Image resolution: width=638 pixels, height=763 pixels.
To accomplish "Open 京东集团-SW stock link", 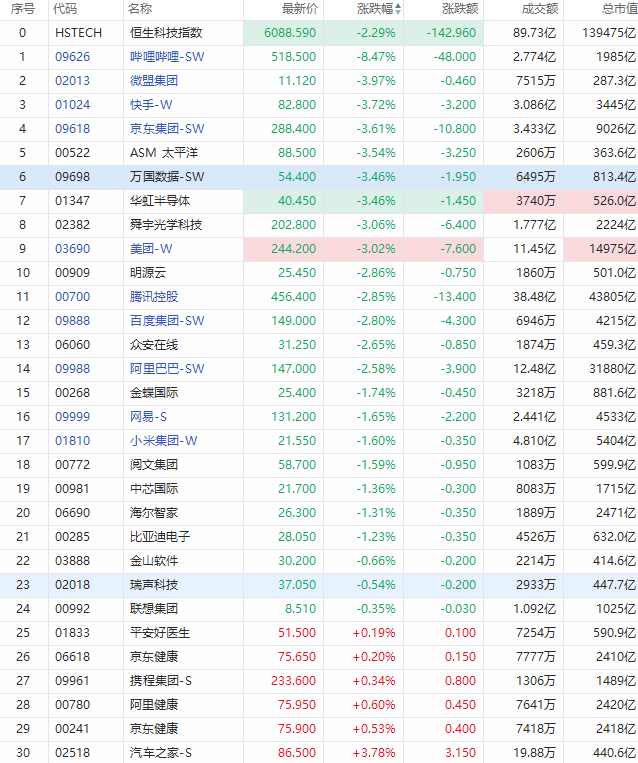I will coord(167,129).
